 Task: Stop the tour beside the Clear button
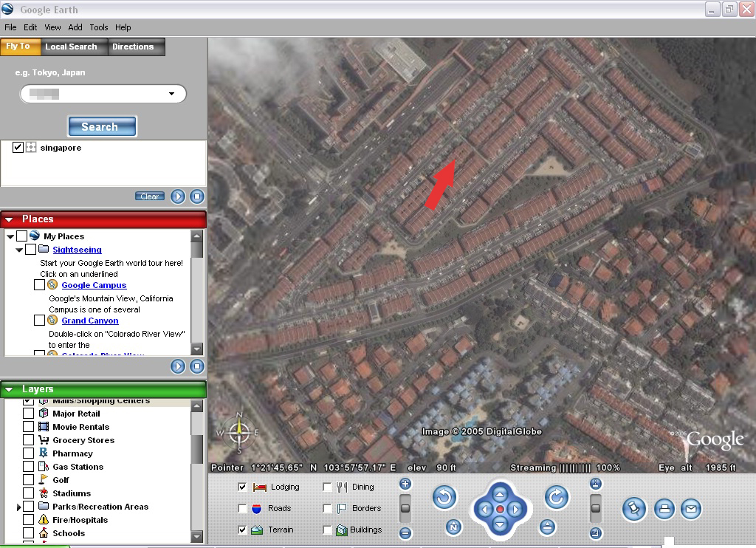(x=196, y=196)
